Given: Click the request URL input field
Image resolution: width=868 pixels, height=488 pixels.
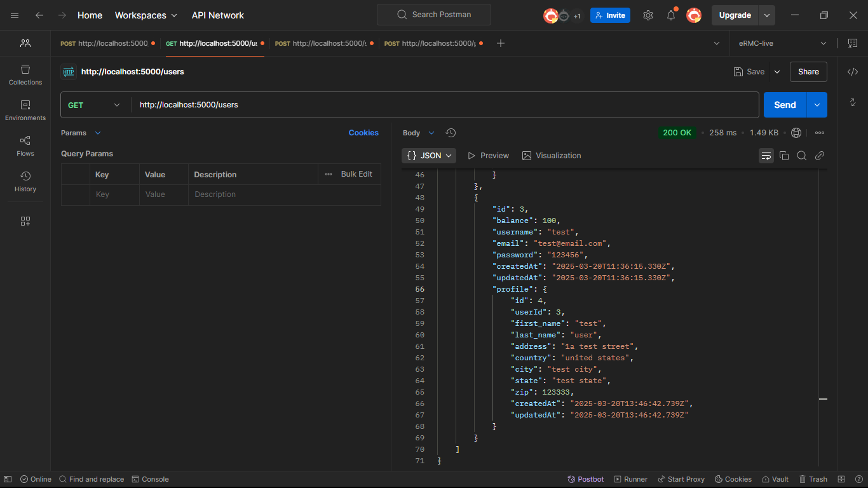Looking at the screenshot, I should point(445,105).
